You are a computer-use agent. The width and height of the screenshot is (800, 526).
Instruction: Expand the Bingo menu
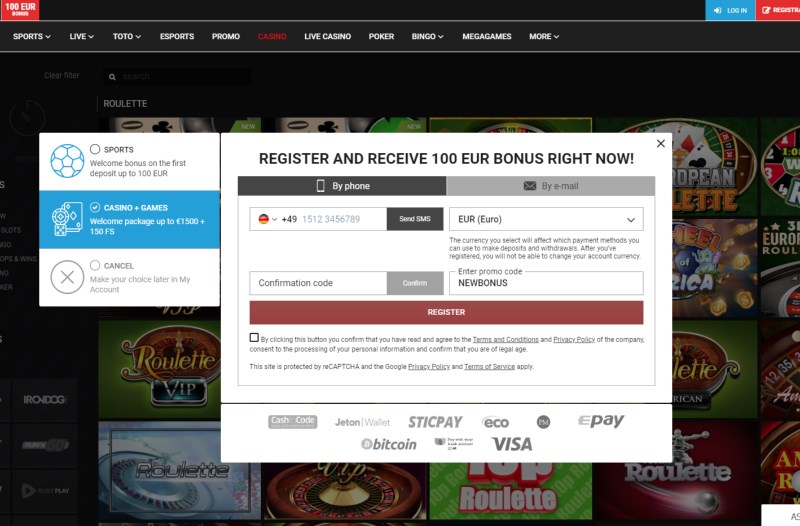tap(428, 36)
